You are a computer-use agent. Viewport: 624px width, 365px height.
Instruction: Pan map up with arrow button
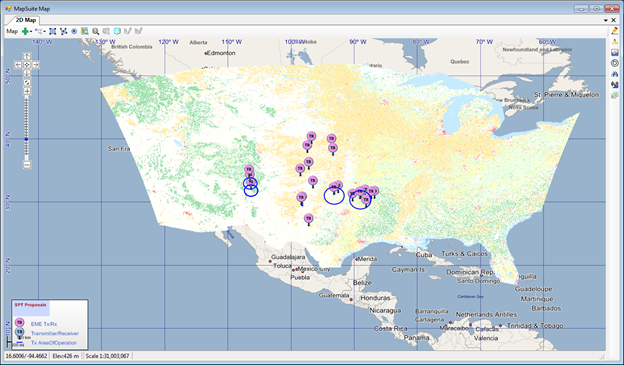tap(27, 56)
